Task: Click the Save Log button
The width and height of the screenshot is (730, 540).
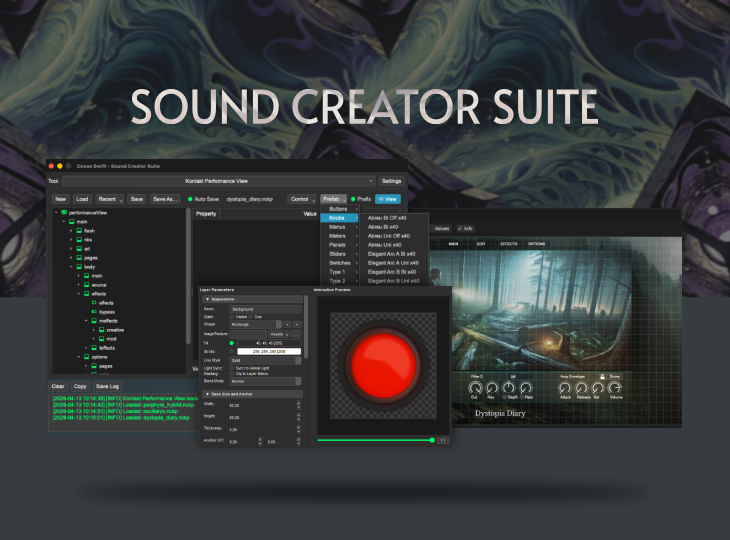Action: click(x=108, y=386)
